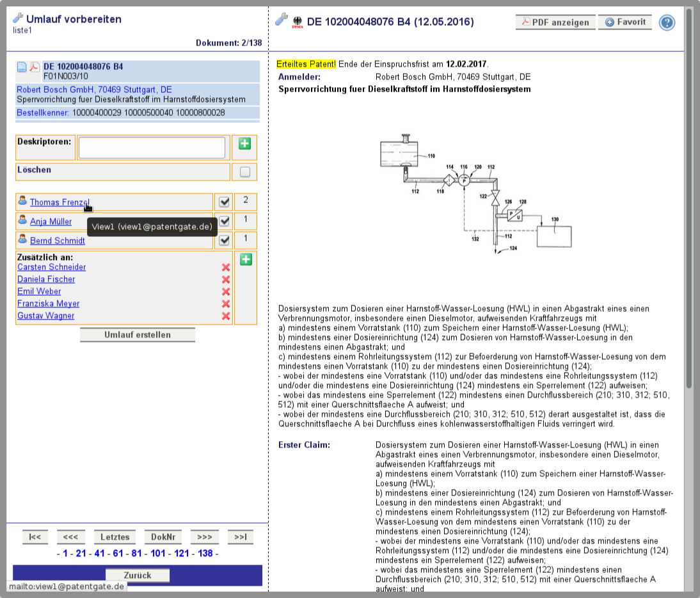700x598 pixels.
Task: Remove Gustav Wagner with the red X
Action: [x=226, y=316]
